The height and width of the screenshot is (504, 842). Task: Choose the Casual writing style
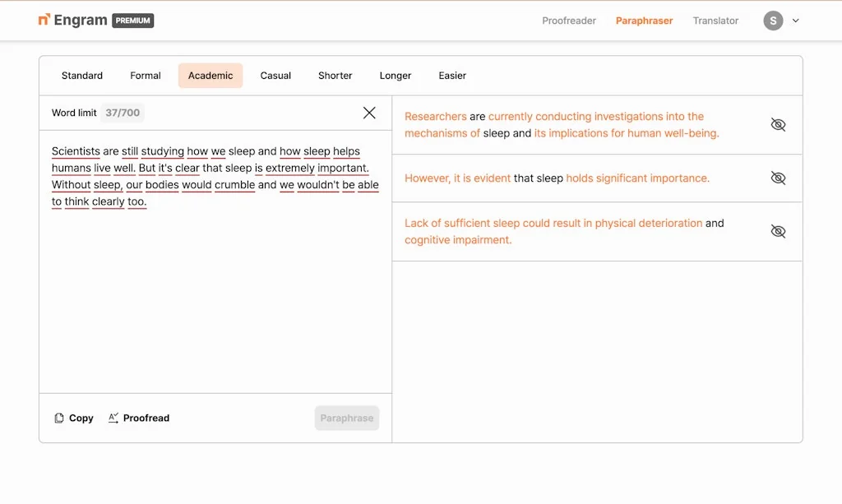click(x=275, y=75)
